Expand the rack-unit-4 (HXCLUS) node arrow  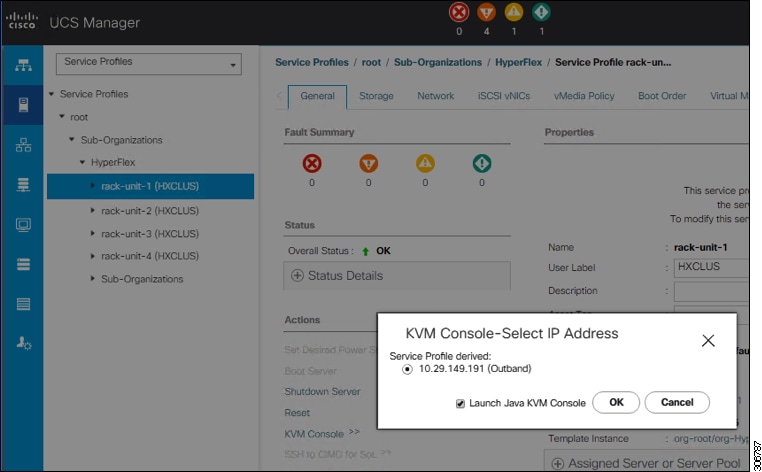92,256
